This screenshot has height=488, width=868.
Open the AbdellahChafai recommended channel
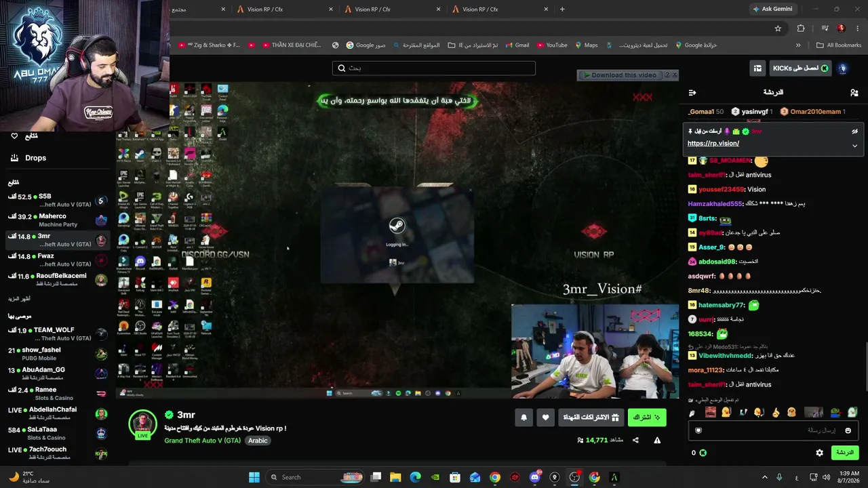pyautogui.click(x=56, y=413)
